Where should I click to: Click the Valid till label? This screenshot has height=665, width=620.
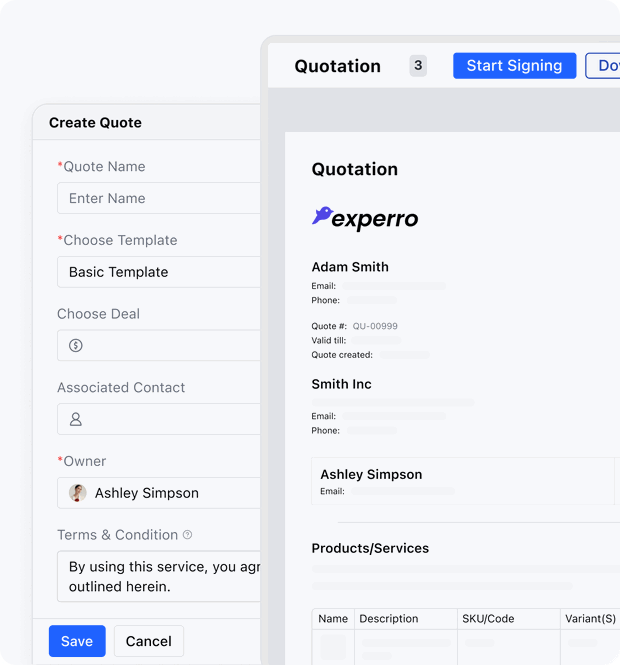(x=329, y=341)
